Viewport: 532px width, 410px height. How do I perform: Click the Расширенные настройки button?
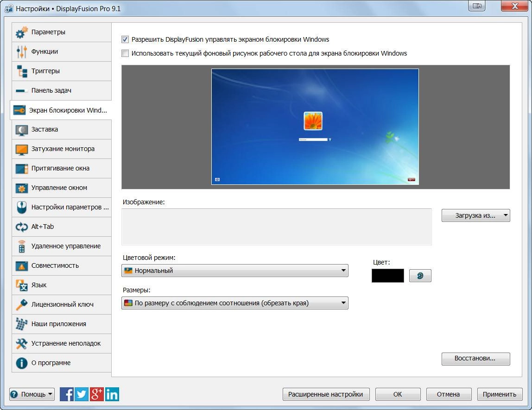click(x=326, y=394)
